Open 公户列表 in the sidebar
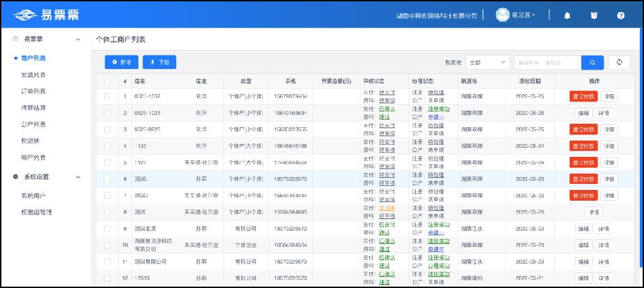Viewport: 644px width, 288px height. coord(33,124)
